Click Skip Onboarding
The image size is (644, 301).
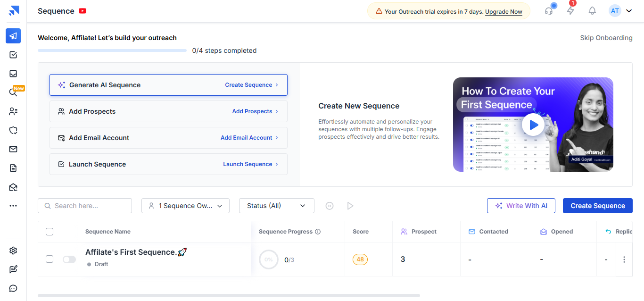click(606, 38)
